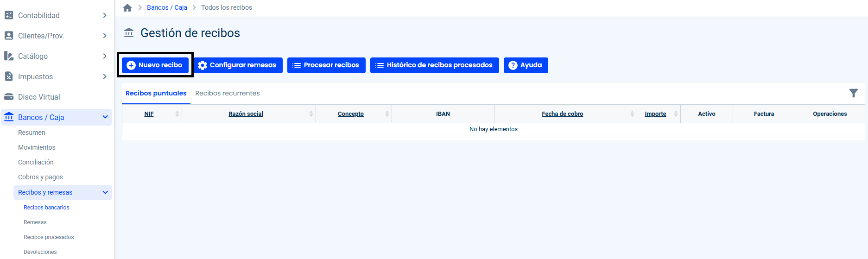Click the Impuestos document icon
This screenshot has height=259, width=868.
click(x=9, y=76)
